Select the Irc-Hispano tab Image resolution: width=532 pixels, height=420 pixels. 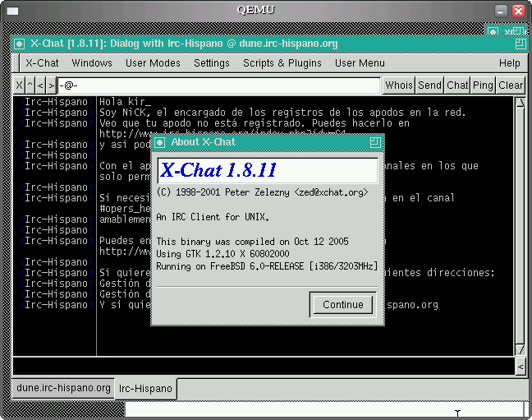[145, 389]
